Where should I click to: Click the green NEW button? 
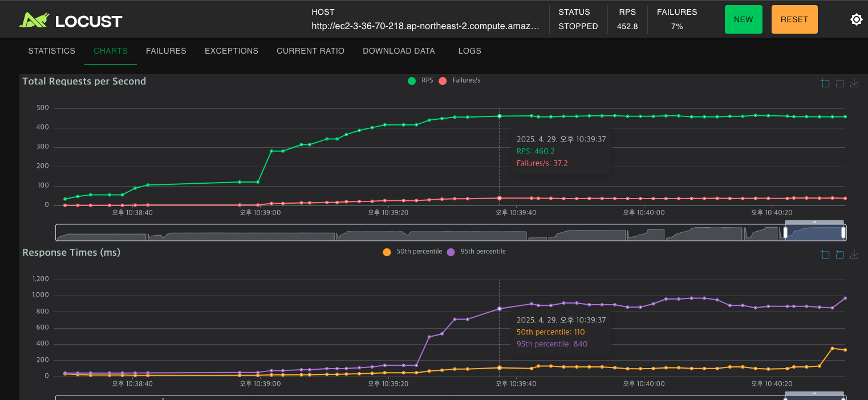click(743, 19)
